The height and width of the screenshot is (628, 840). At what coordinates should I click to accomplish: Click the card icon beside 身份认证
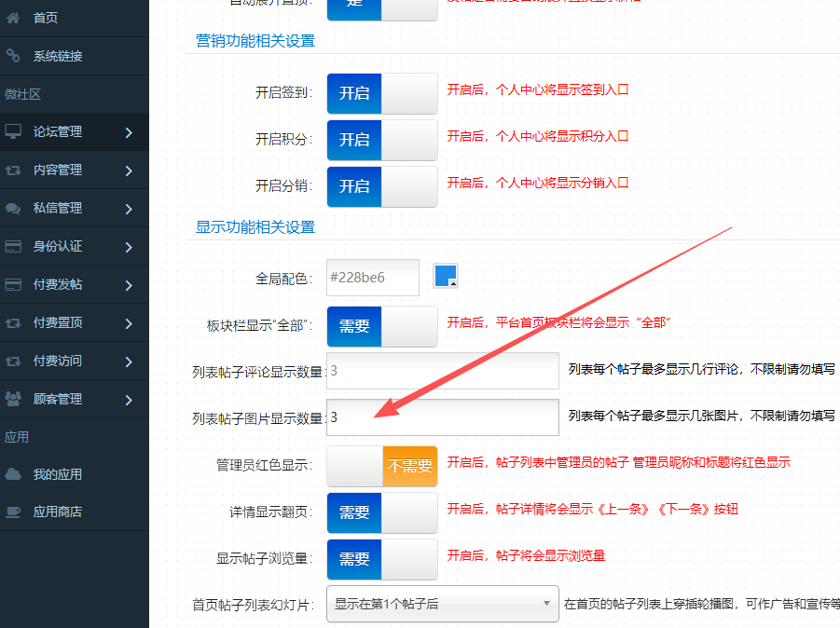(13, 247)
